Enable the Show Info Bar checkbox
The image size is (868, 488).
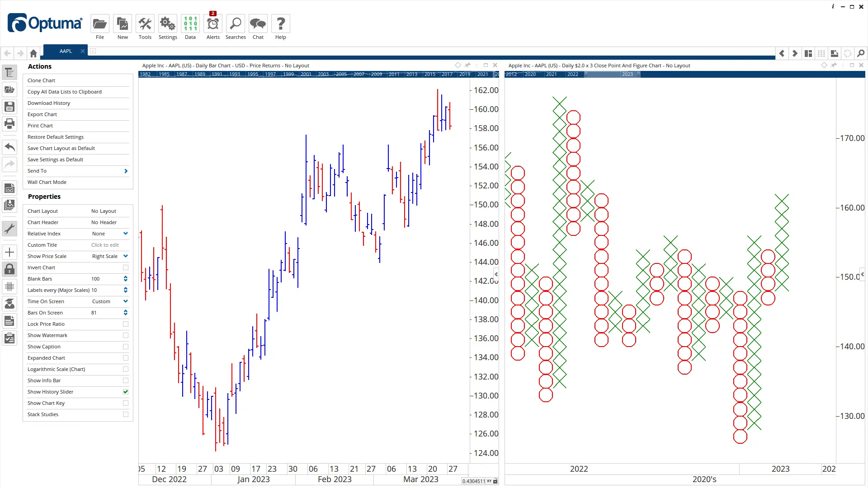[x=126, y=380]
